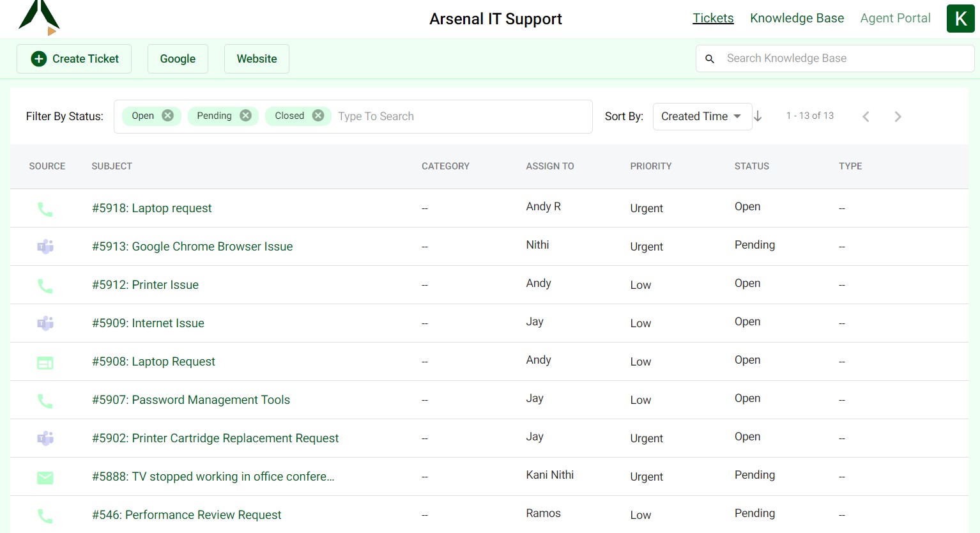Click the K profile avatar at top right
The width and height of the screenshot is (980, 533).
point(960,19)
